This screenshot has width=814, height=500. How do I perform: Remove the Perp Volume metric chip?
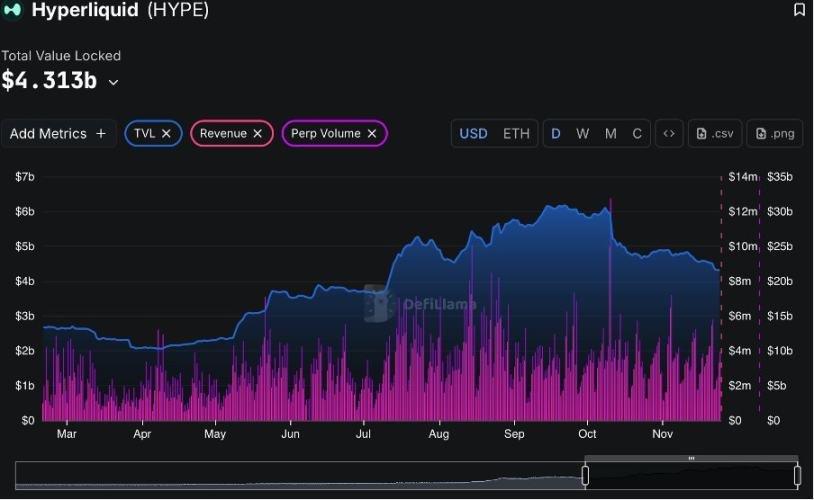click(372, 133)
